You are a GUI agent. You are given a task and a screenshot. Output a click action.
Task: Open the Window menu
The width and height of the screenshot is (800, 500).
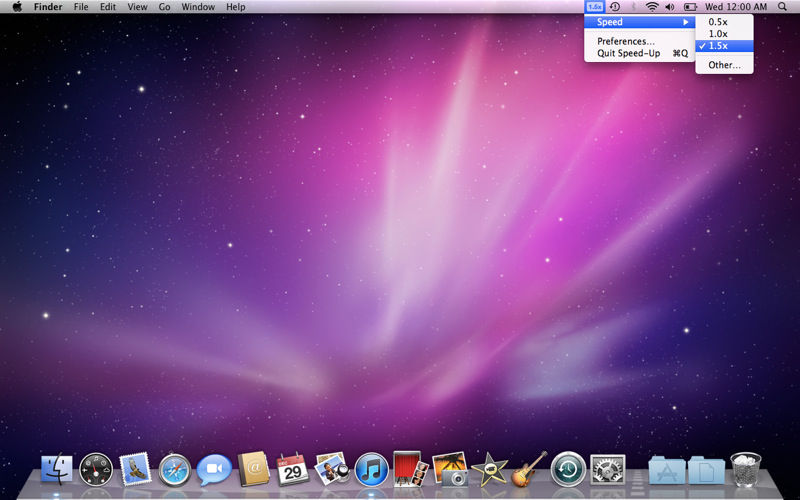(198, 7)
